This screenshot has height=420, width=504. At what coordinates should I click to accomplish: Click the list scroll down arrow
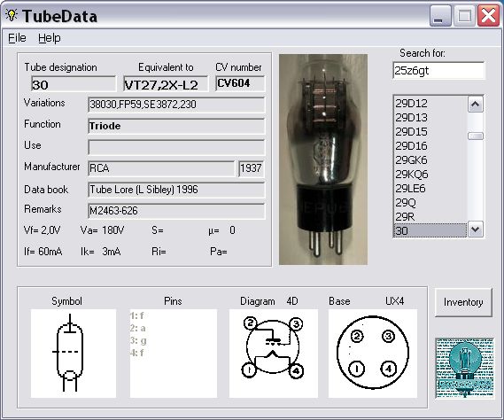pos(476,229)
